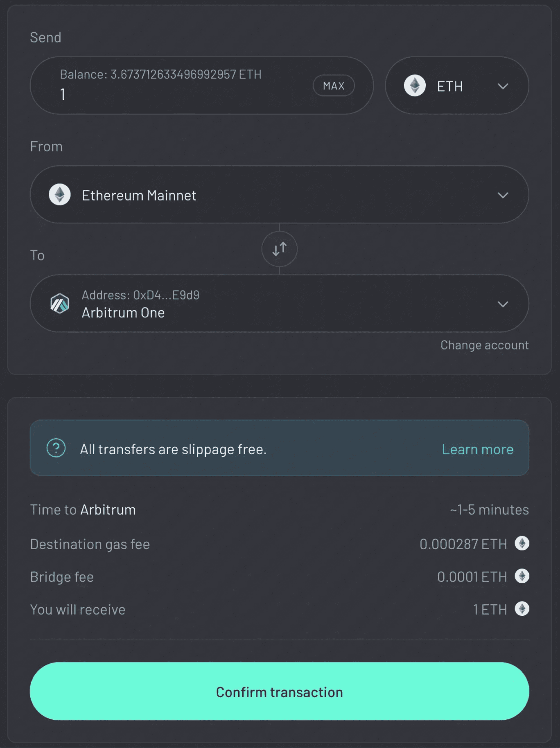The width and height of the screenshot is (560, 748).
Task: Expand the To network dropdown
Action: pos(504,304)
